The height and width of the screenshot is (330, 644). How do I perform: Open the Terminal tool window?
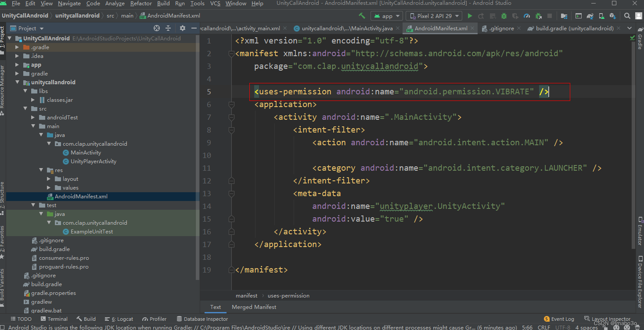click(x=54, y=319)
